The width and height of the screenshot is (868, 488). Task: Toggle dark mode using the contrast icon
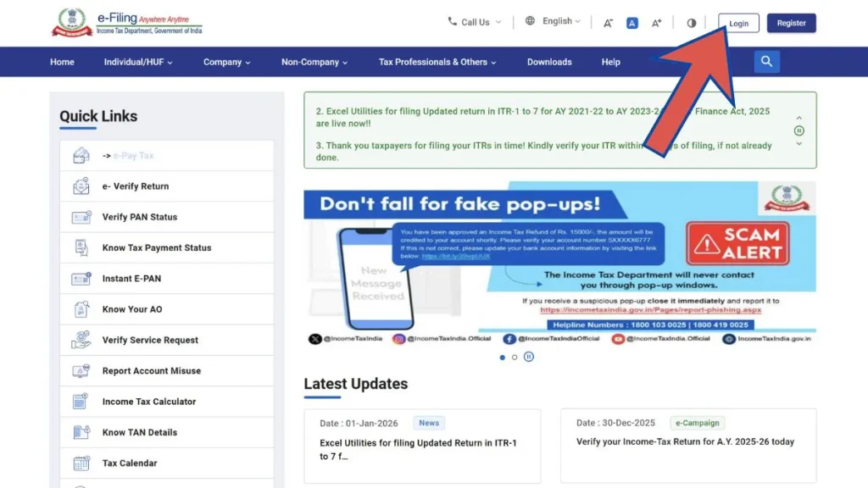point(691,23)
